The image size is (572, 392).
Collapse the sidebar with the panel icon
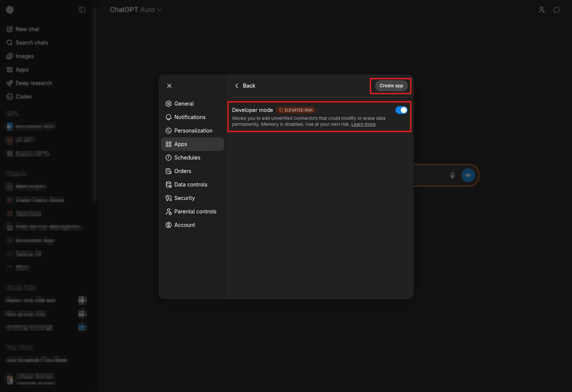point(82,9)
